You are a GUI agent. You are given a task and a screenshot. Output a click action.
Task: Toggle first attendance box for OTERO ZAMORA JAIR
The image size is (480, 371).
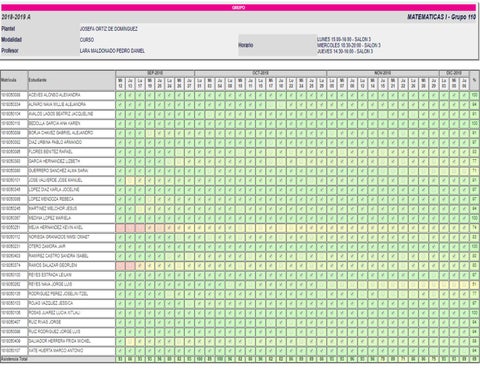pyautogui.click(x=120, y=247)
